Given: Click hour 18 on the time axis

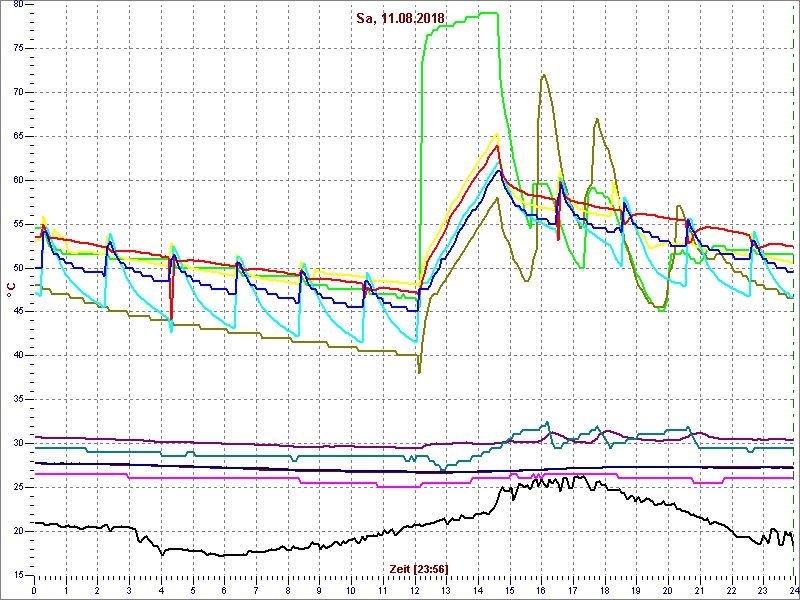Looking at the screenshot, I should click(604, 589).
